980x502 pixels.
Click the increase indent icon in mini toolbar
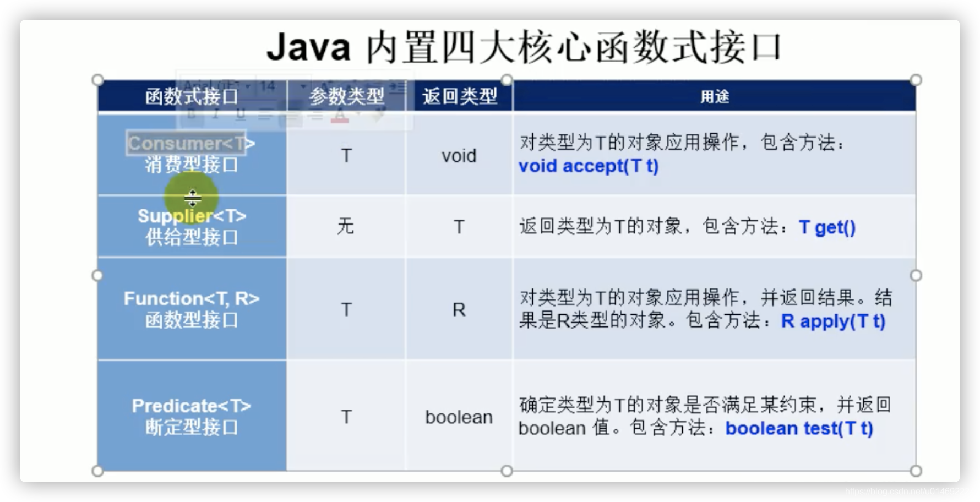pyautogui.click(x=398, y=87)
